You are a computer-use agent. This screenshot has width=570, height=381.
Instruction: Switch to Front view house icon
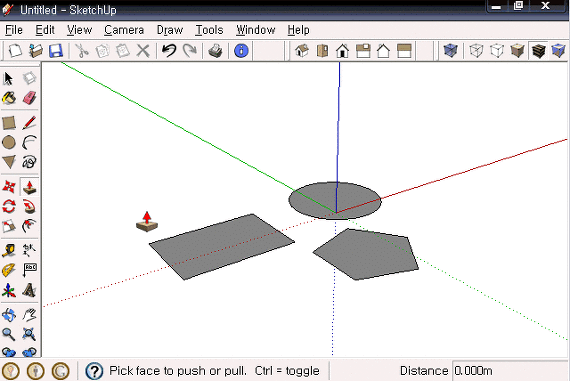[342, 51]
